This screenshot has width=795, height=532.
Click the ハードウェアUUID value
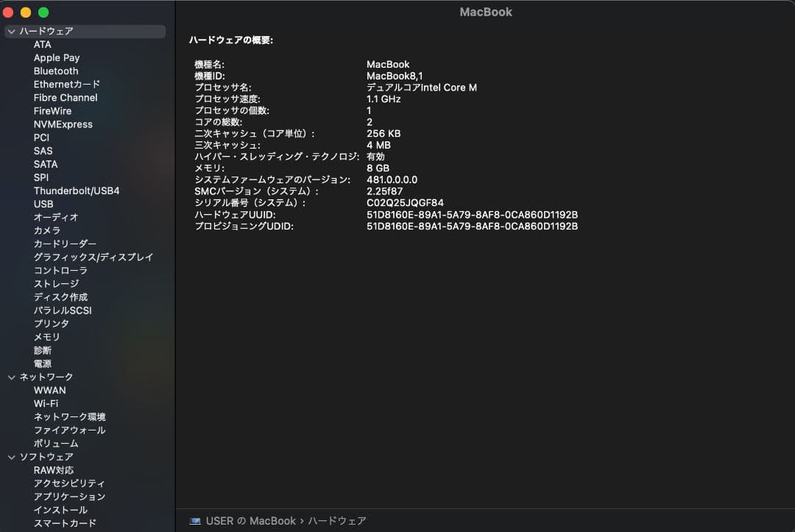coord(472,214)
